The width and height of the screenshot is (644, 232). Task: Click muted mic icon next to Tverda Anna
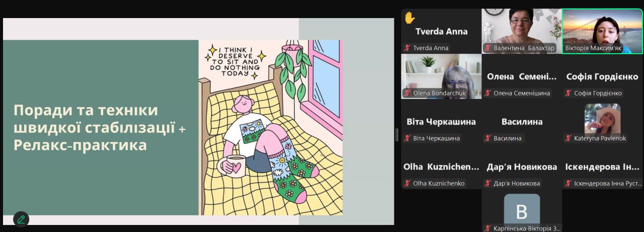[x=407, y=48]
